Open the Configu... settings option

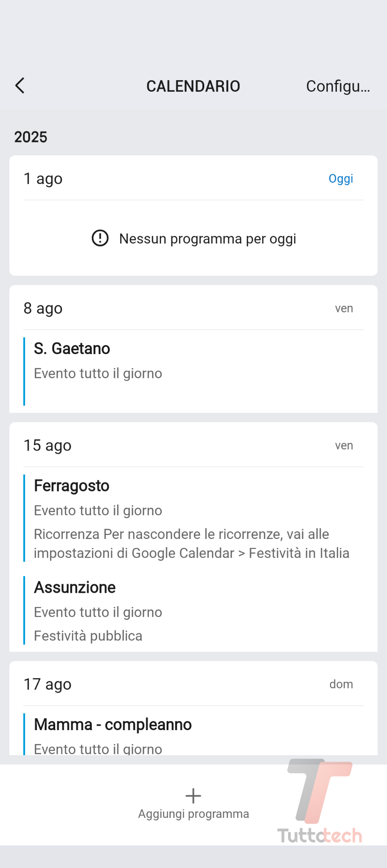click(338, 86)
